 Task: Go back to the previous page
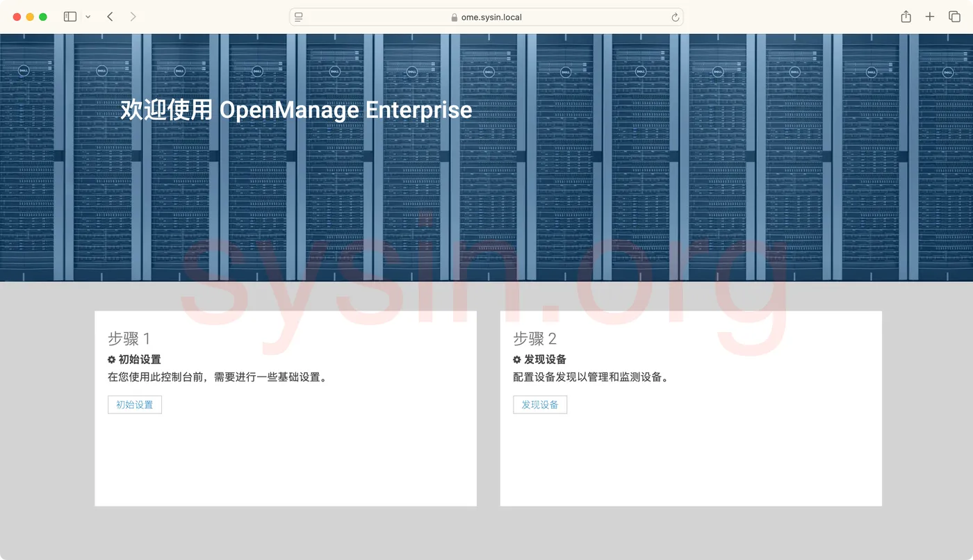[x=110, y=17]
